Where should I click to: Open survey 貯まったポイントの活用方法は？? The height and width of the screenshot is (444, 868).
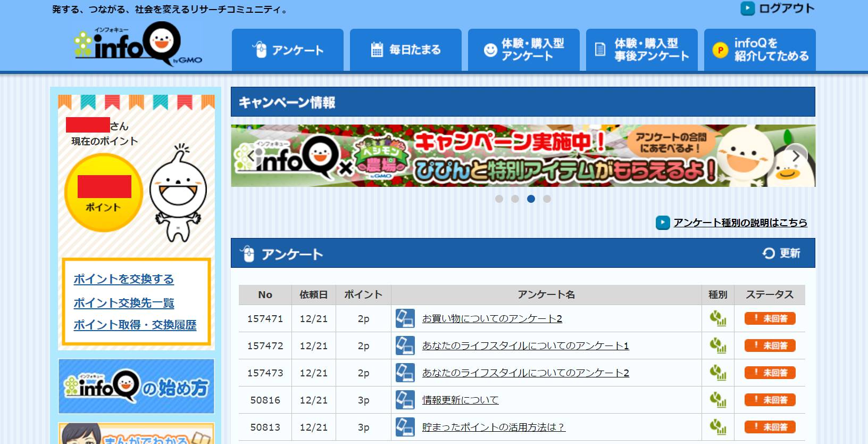tap(494, 427)
